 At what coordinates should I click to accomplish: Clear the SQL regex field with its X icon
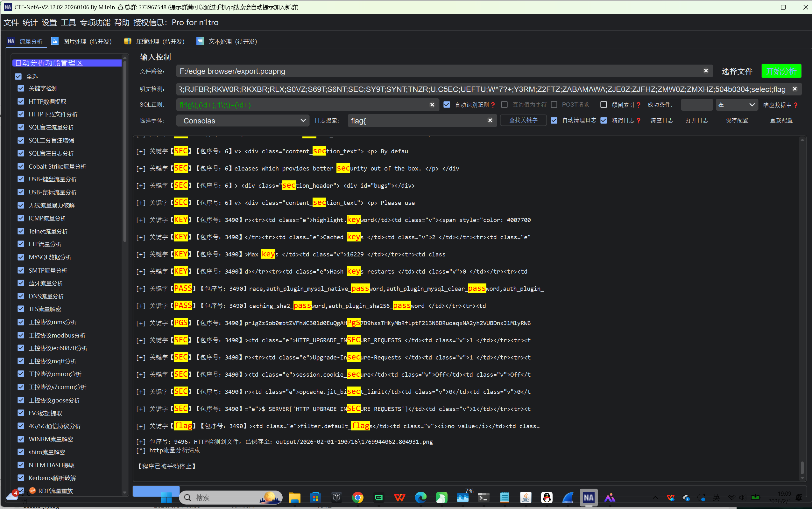point(432,105)
